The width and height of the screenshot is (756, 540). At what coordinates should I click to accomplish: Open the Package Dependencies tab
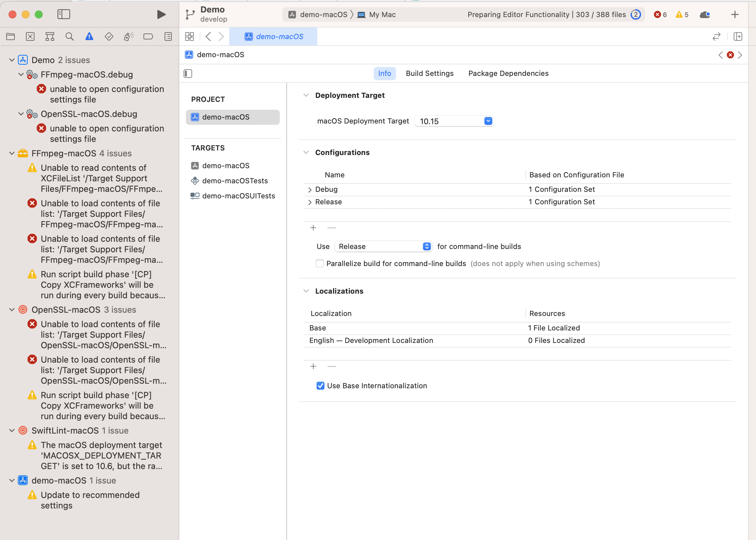[x=508, y=73]
